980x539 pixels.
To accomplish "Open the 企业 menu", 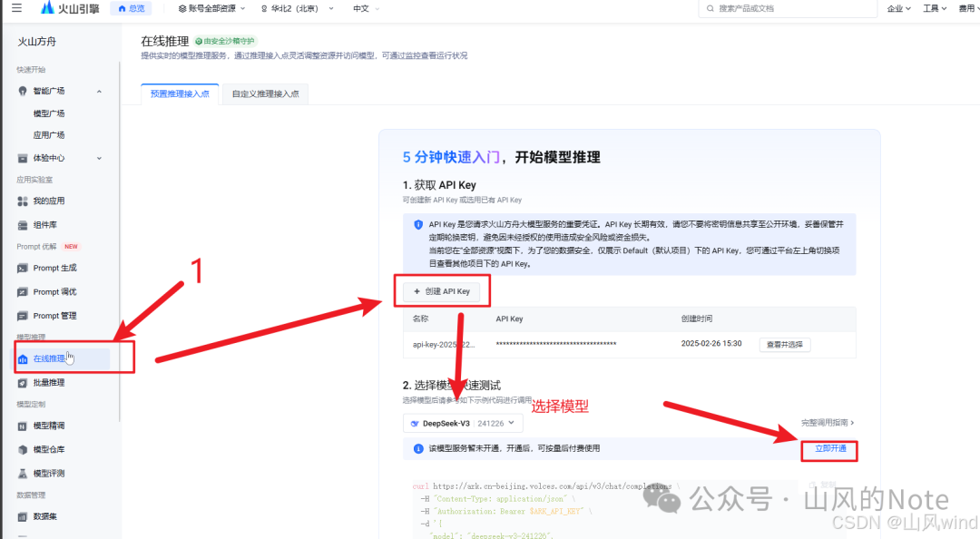I will 898,8.
